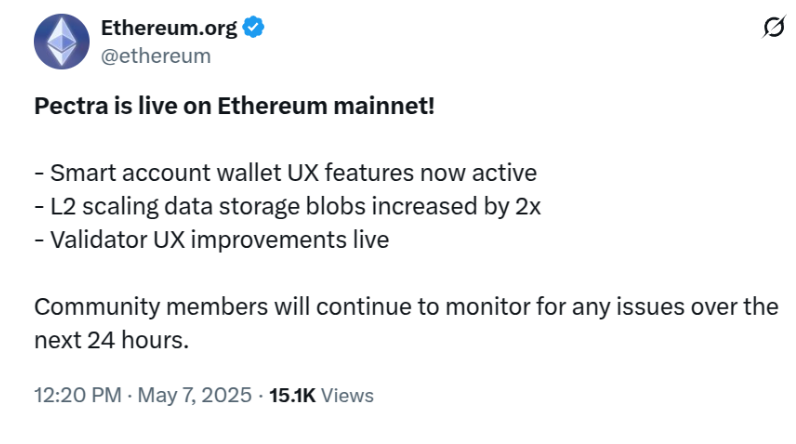
Task: Open the Grok slash icon at top right
Action: [x=774, y=26]
